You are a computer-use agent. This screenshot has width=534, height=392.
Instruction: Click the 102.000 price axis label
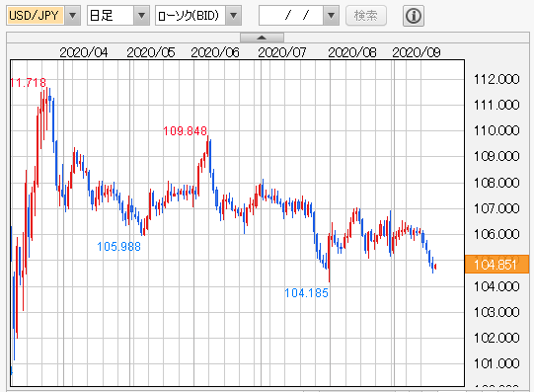pos(496,338)
